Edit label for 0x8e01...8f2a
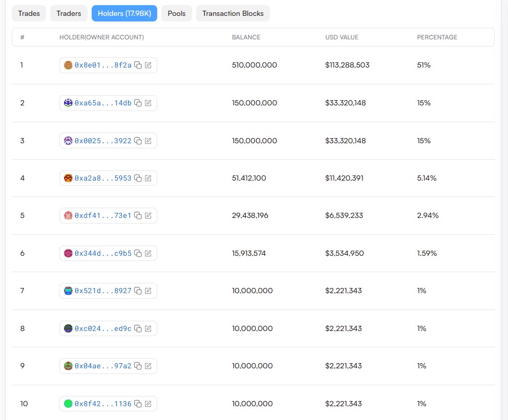 148,65
